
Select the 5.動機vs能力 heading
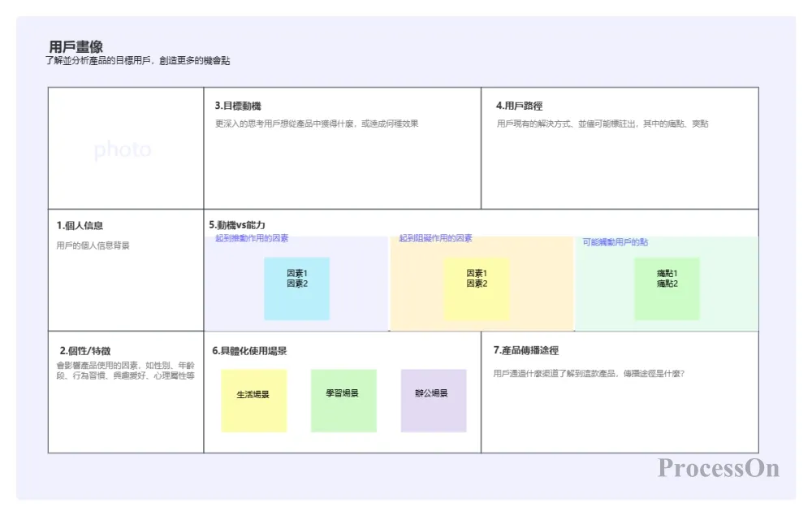[237, 224]
